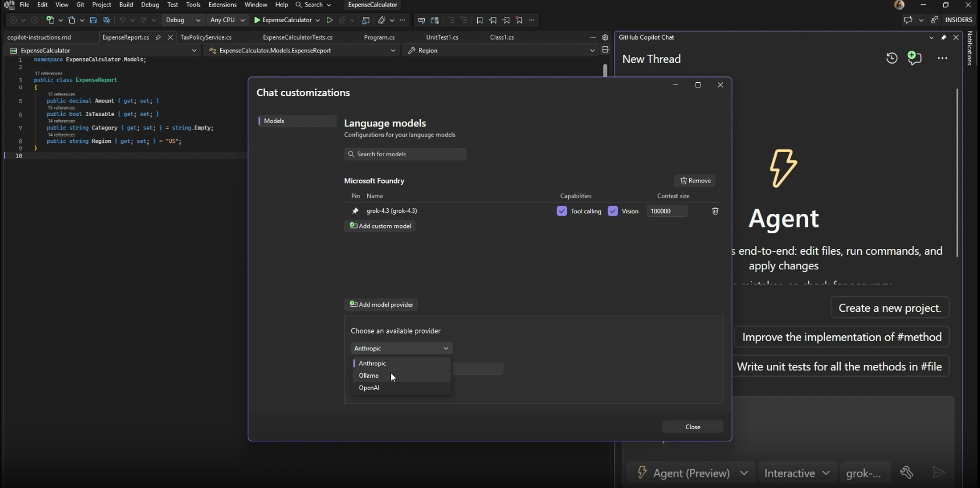Switch to TaxPolicyService.cs tab

click(x=206, y=37)
